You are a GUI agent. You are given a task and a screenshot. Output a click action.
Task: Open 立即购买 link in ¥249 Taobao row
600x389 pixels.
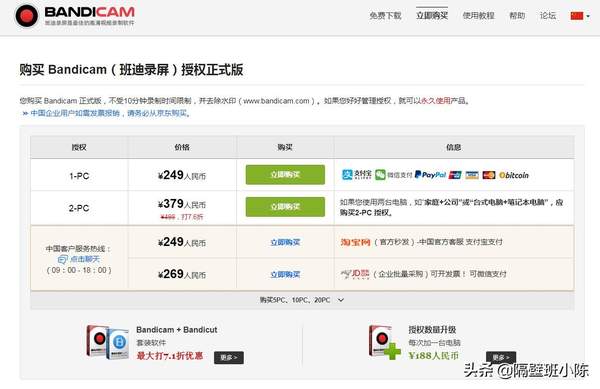pyautogui.click(x=285, y=242)
